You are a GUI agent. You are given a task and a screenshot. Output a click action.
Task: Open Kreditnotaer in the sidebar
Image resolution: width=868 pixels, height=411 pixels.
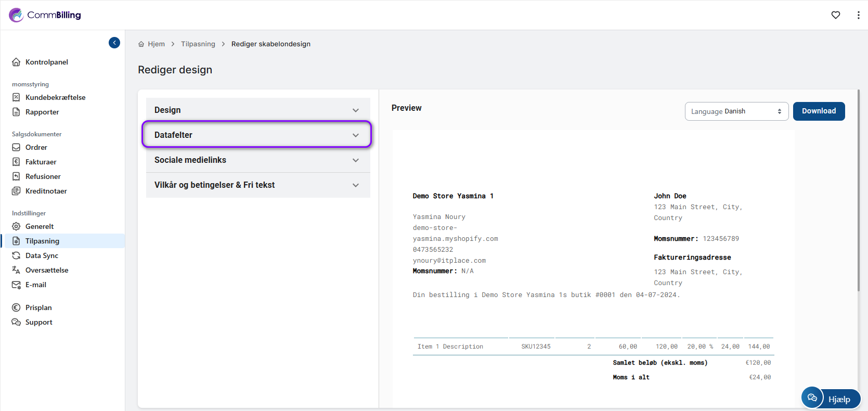point(46,191)
